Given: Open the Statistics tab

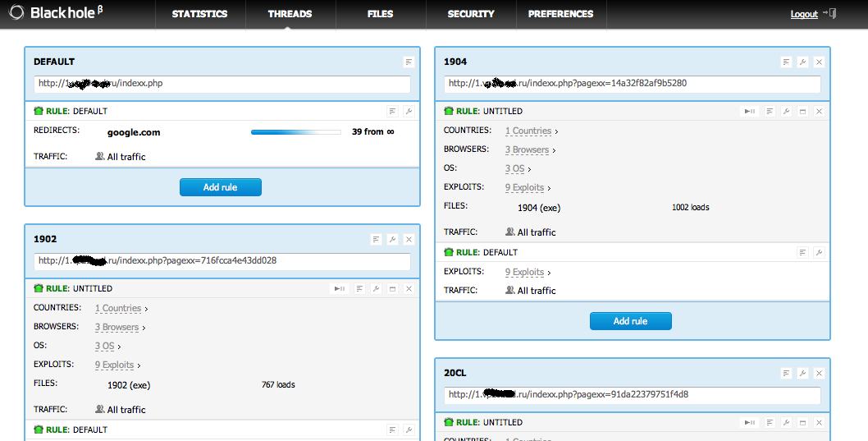Looking at the screenshot, I should click(x=199, y=14).
